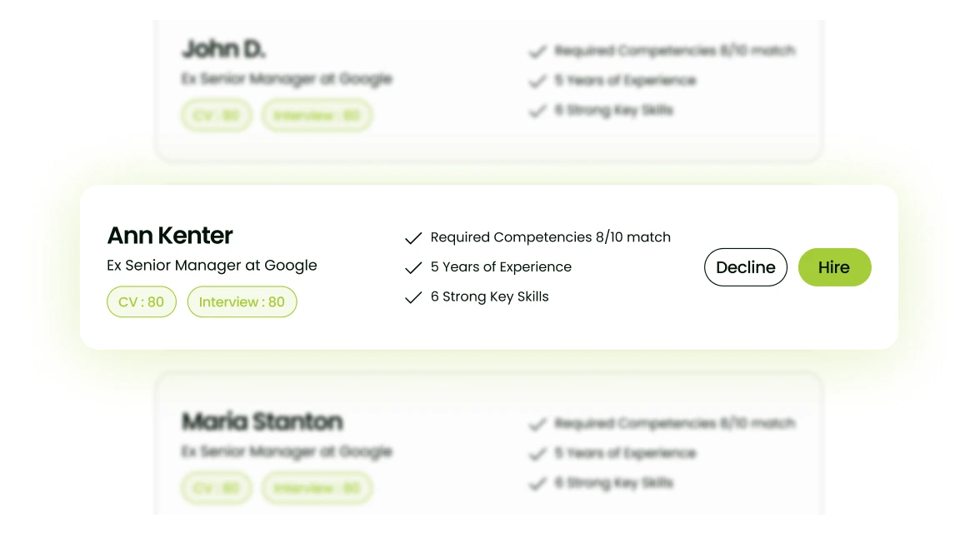Open the Ann Kenter candidate name

click(x=170, y=236)
